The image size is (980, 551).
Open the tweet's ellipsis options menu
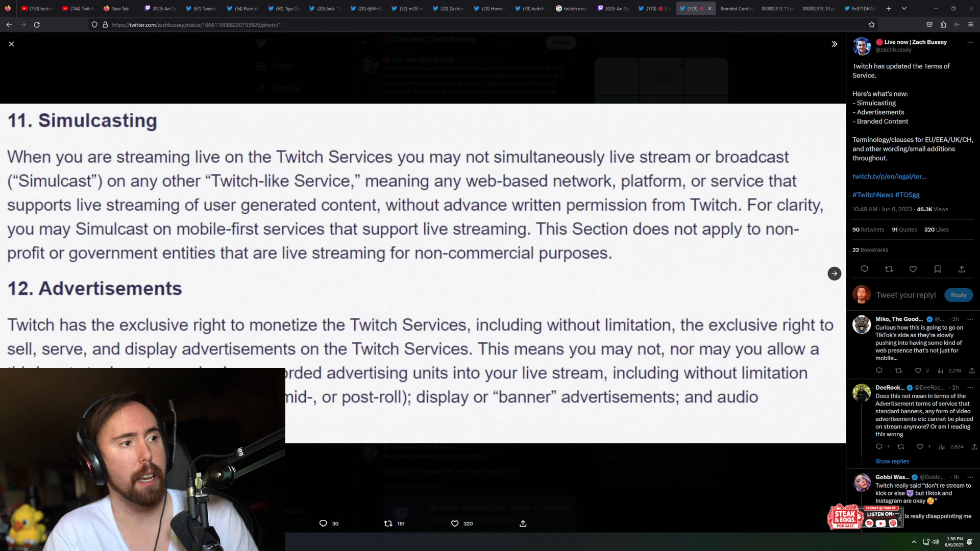click(970, 42)
